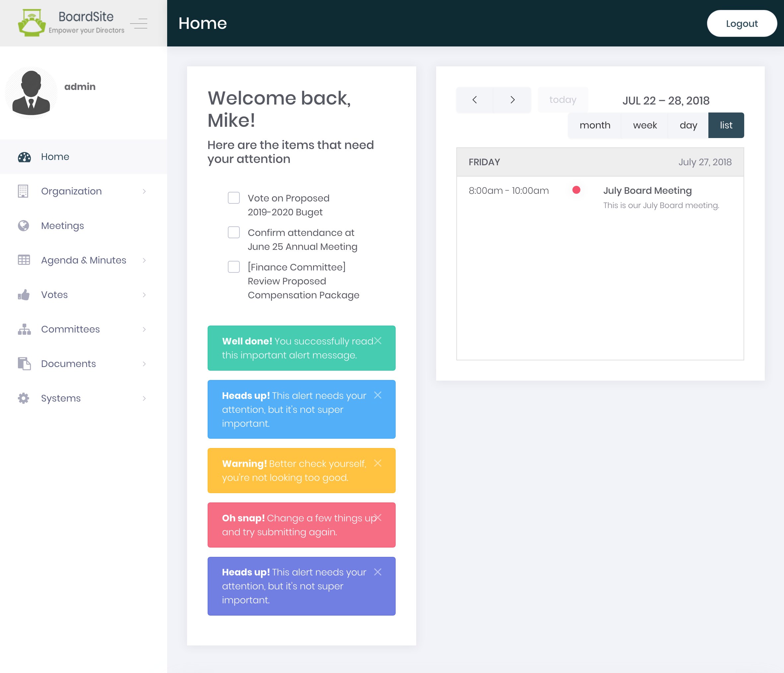Switch calendar to month view
The width and height of the screenshot is (784, 673).
coord(595,125)
